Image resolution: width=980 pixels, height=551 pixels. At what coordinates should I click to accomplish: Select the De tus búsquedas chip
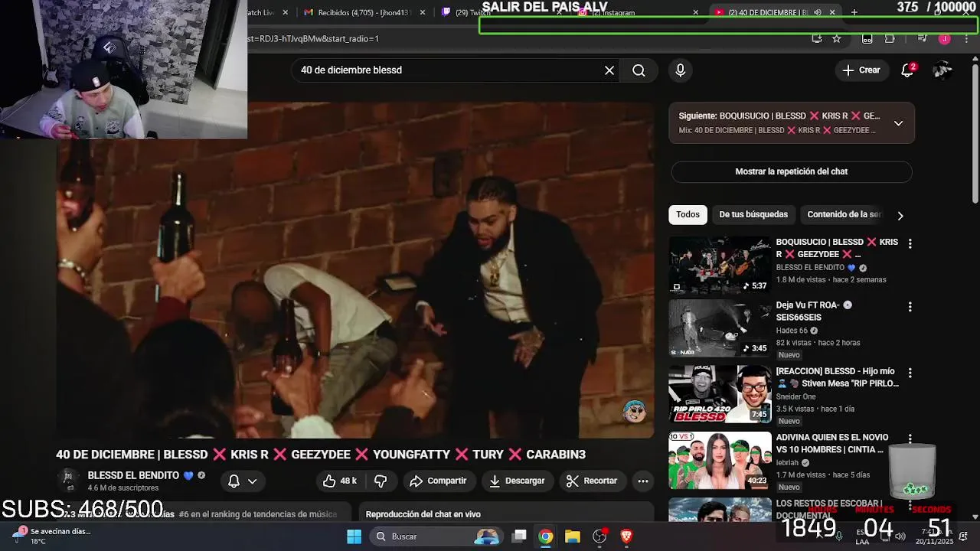coord(753,215)
